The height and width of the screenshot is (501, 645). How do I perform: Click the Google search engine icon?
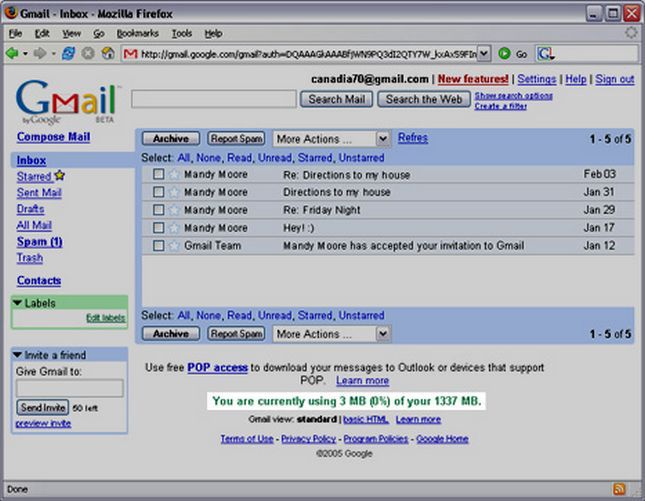pyautogui.click(x=545, y=54)
